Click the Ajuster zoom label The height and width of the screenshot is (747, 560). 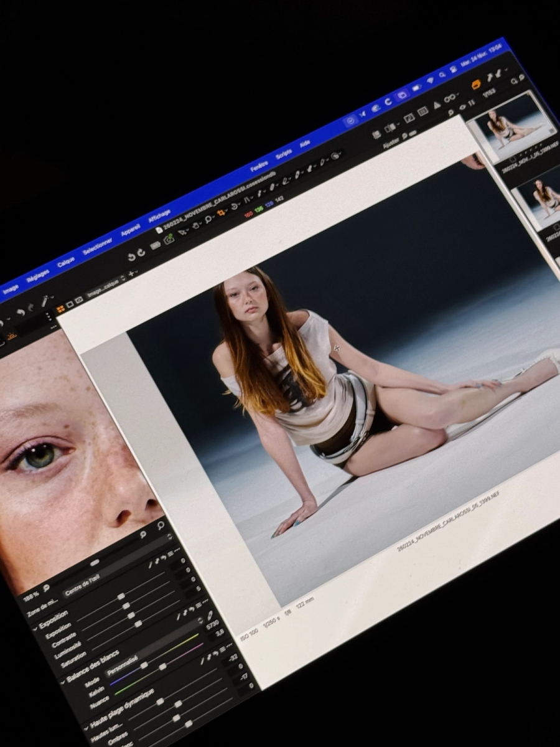(391, 142)
